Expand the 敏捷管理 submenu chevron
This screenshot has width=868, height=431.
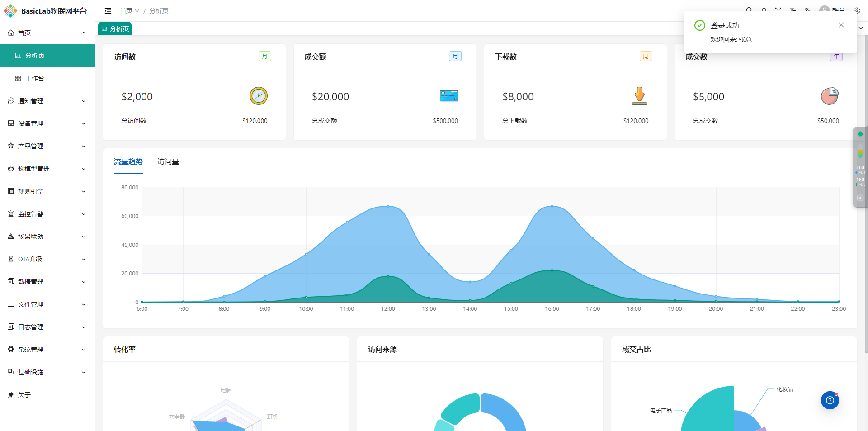click(x=84, y=282)
